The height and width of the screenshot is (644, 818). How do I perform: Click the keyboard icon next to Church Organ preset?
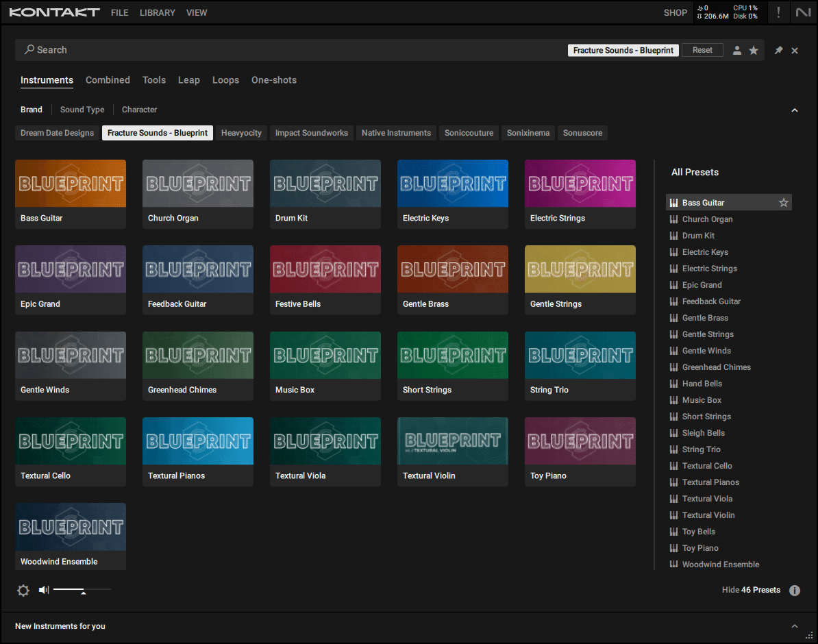coord(673,219)
